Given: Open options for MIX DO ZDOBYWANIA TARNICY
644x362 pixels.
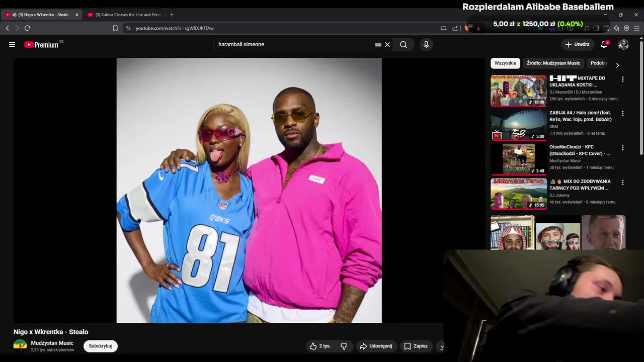Looking at the screenshot, I should click(x=623, y=183).
